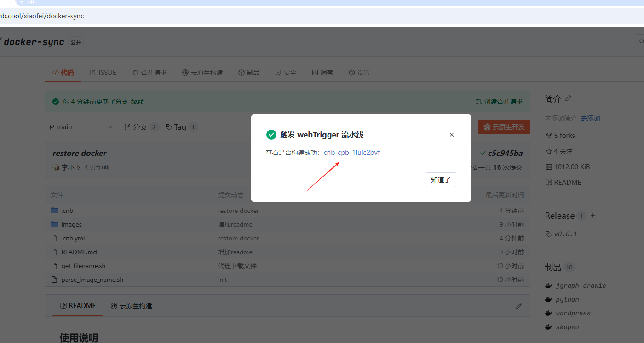Open the 设置 tab
This screenshot has height=343, width=644.
coord(359,73)
